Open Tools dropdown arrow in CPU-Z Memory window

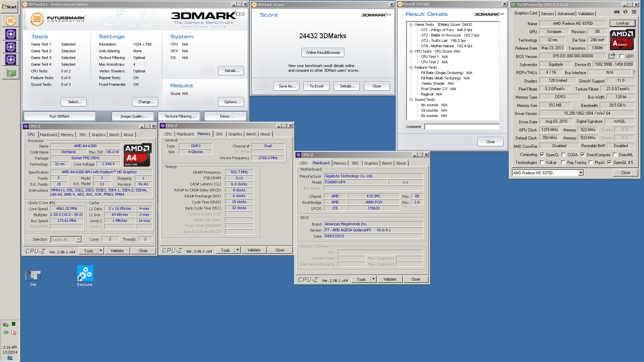point(237,250)
